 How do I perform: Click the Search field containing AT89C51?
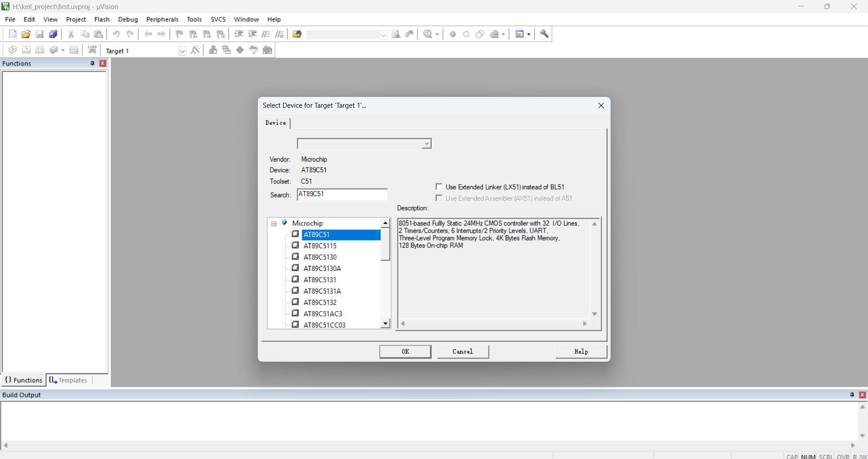[x=342, y=195]
